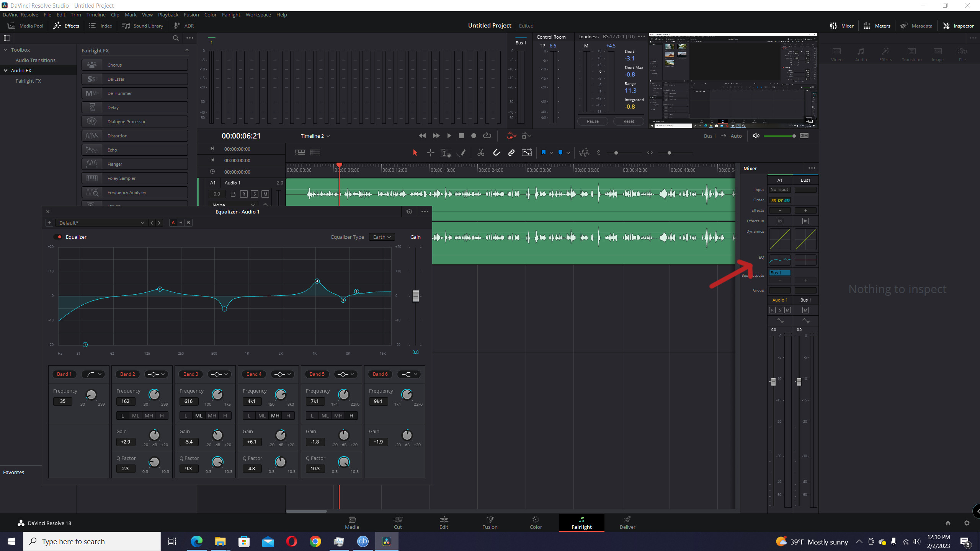Mute Audio 1 track with the header M button
The image size is (980, 551).
click(x=265, y=194)
